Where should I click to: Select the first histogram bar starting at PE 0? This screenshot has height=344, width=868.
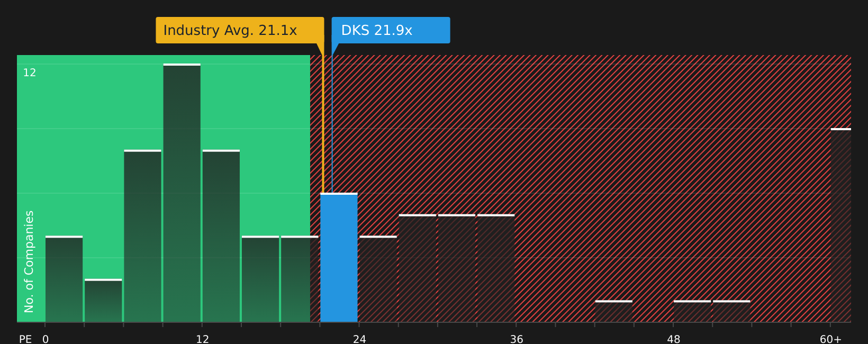64,279
